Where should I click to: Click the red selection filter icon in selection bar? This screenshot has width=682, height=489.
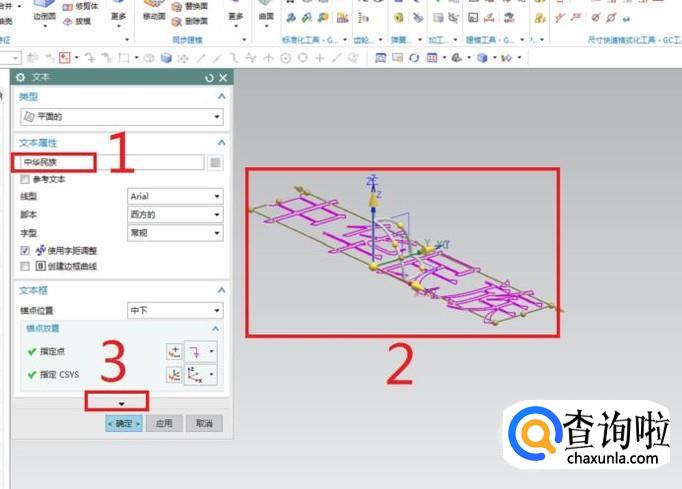[x=65, y=57]
